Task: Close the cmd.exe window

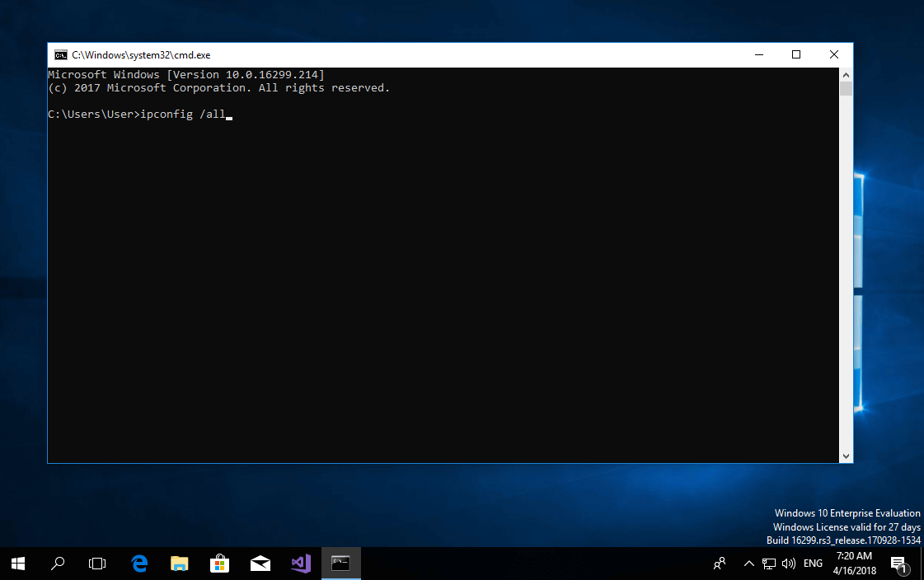Action: [x=834, y=54]
